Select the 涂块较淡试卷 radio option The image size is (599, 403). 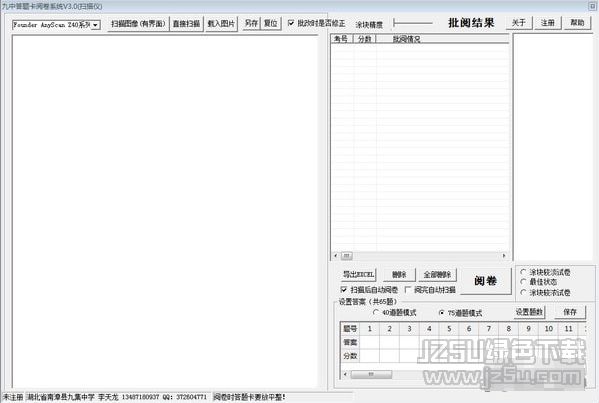523,272
